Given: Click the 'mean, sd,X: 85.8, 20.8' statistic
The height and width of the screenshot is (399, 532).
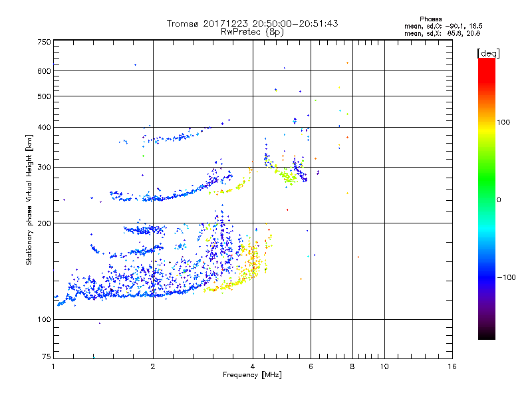Looking at the screenshot, I should pos(442,33).
